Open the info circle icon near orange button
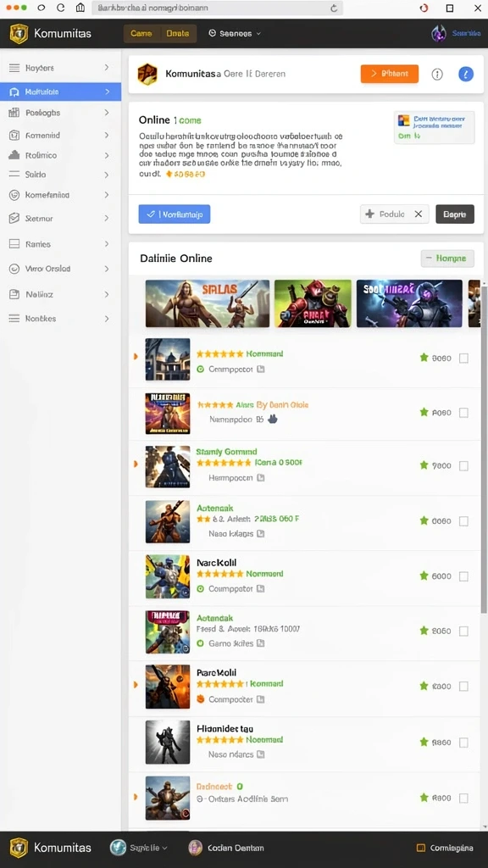The height and width of the screenshot is (868, 488). tap(437, 75)
